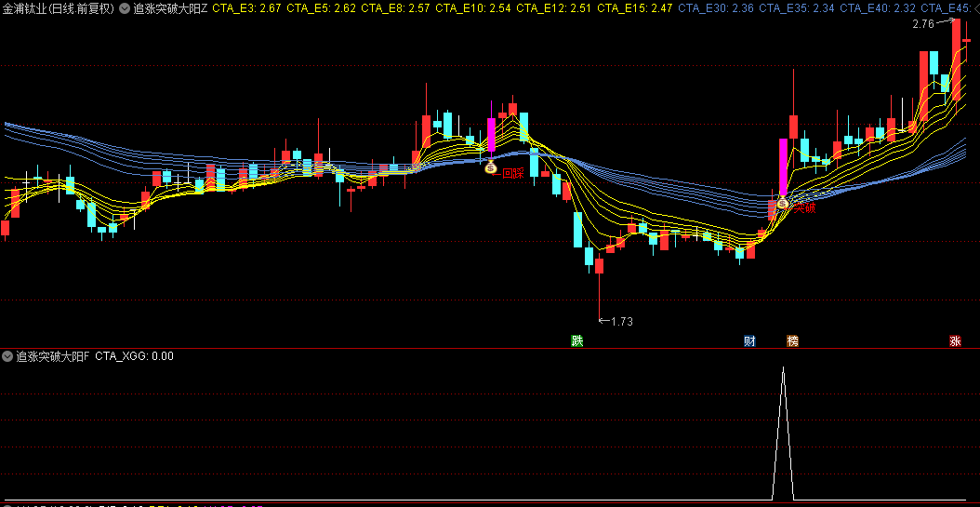Click the red 突破 signal label
This screenshot has height=507, width=980.
[x=805, y=207]
